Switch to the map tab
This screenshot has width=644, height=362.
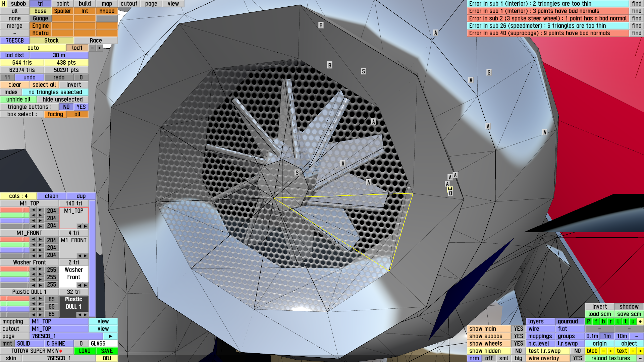tap(107, 4)
